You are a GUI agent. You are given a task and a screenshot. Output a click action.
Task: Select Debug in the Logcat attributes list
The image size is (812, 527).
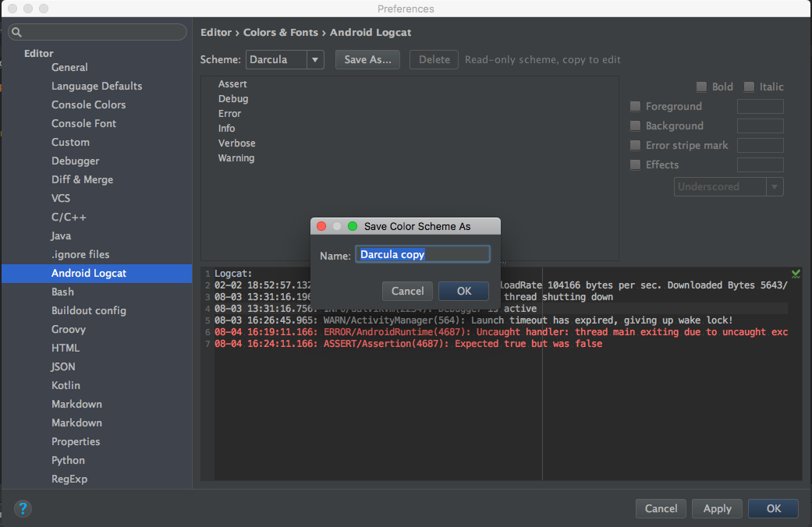tap(233, 98)
